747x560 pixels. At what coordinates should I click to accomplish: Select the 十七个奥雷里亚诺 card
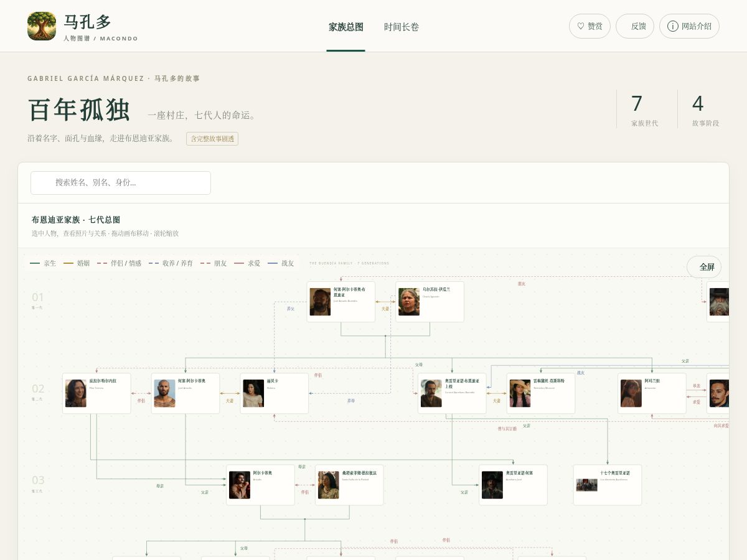pos(608,485)
